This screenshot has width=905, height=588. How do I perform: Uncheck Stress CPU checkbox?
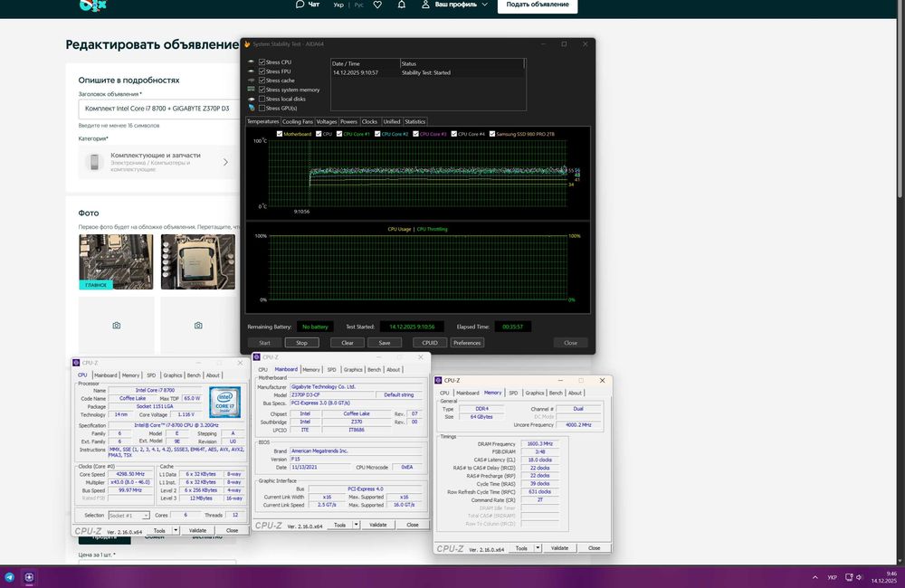(x=262, y=62)
